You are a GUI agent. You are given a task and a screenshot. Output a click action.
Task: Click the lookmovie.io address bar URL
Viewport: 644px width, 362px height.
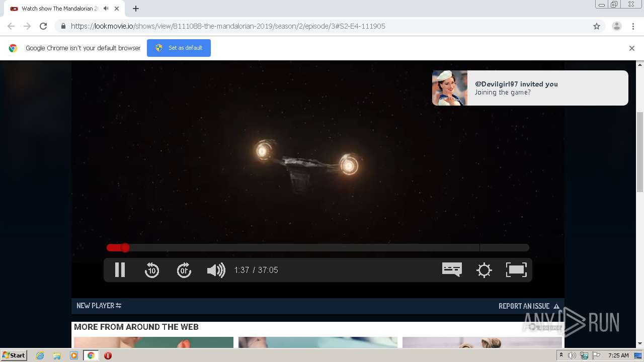coord(228,26)
